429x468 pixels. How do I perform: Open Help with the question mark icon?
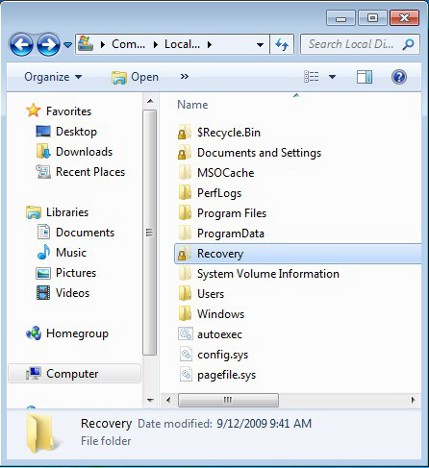pyautogui.click(x=399, y=77)
